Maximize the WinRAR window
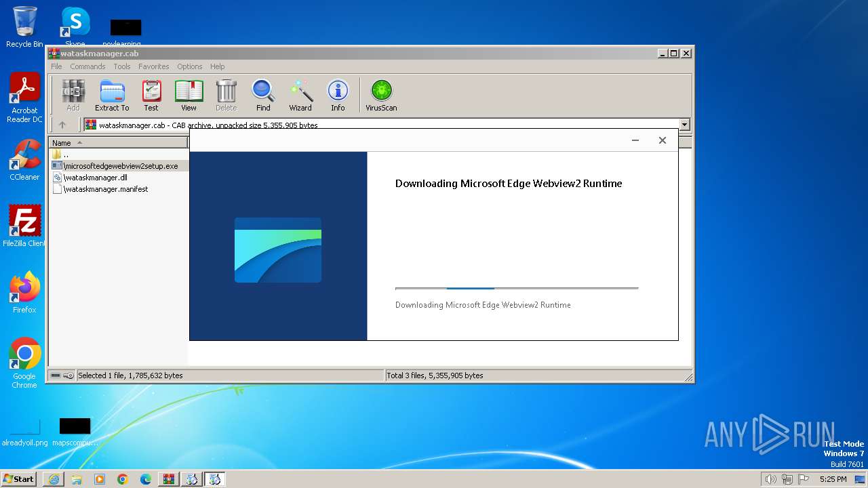The image size is (868, 488). coord(673,54)
